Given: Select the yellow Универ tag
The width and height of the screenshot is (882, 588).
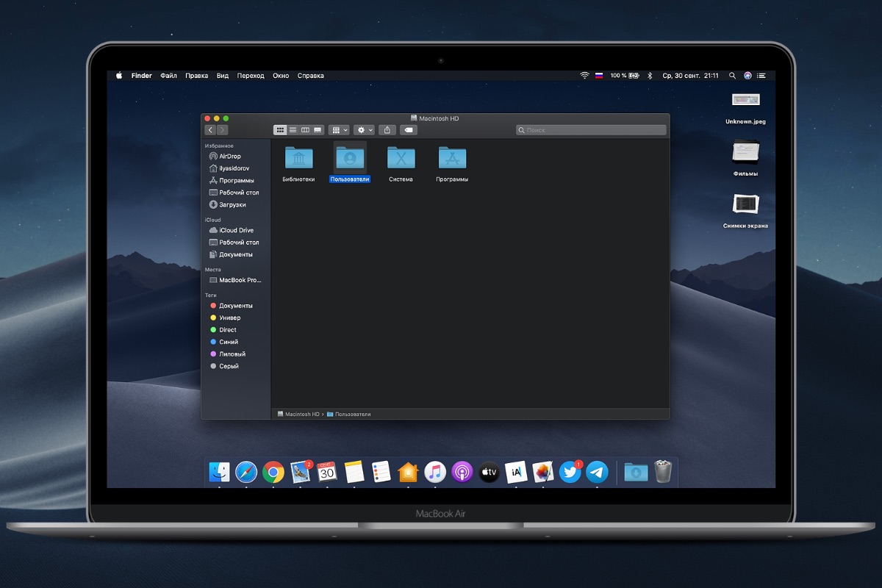Looking at the screenshot, I should point(226,318).
